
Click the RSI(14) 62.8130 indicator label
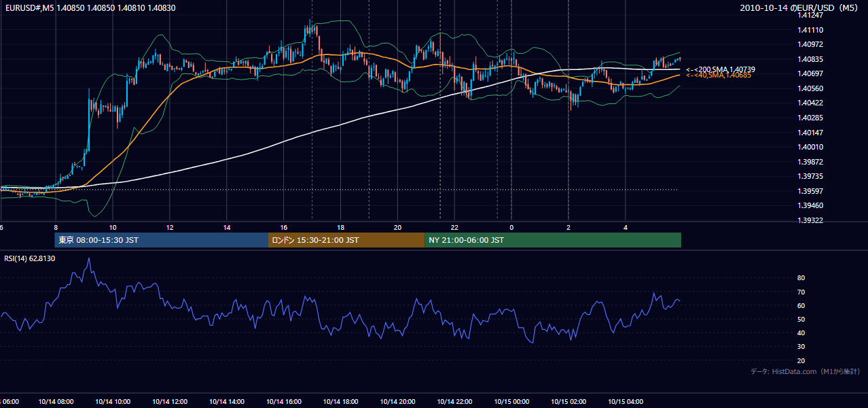(29, 258)
